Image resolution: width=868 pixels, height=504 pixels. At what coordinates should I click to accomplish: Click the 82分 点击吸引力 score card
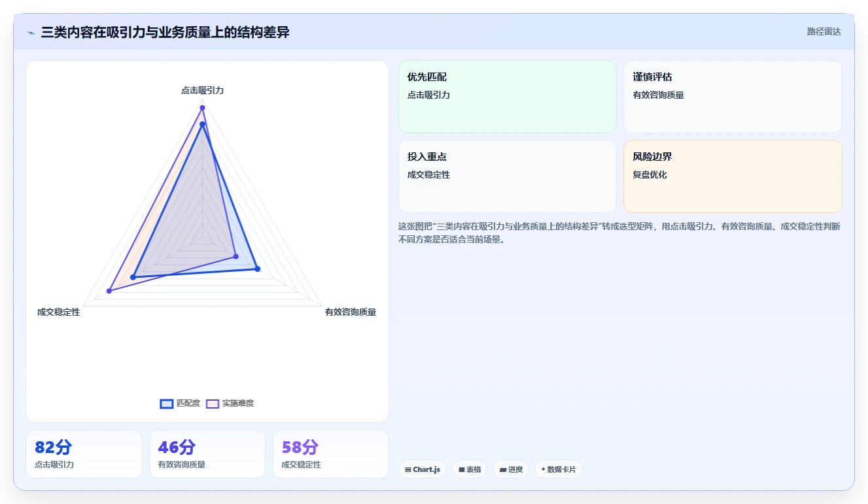point(84,454)
